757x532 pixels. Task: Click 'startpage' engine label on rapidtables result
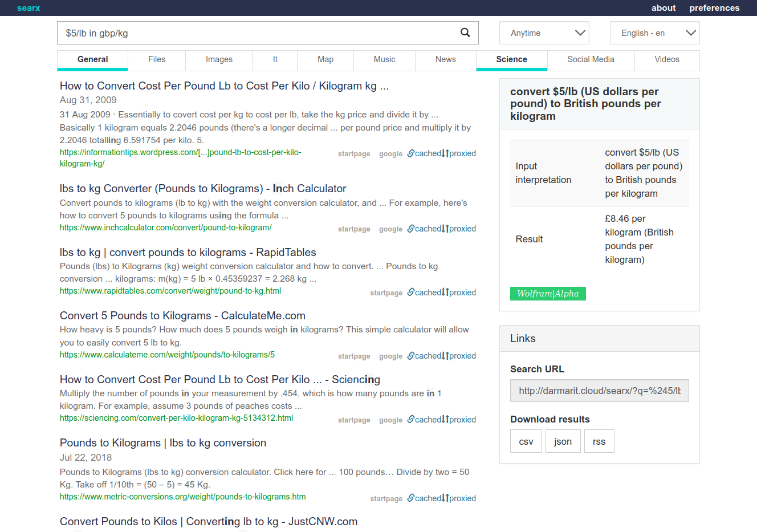coord(386,293)
